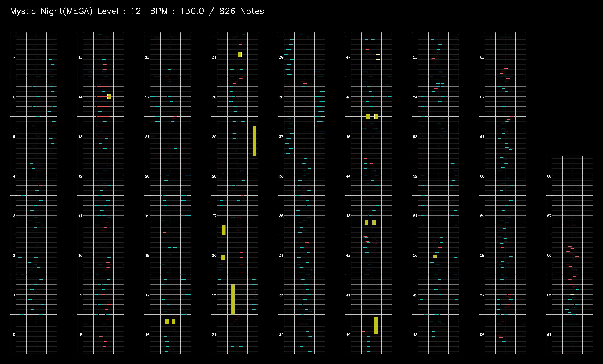603x364 pixels.
Task: Select the yellow hold note in measure 14
Action: coord(109,96)
